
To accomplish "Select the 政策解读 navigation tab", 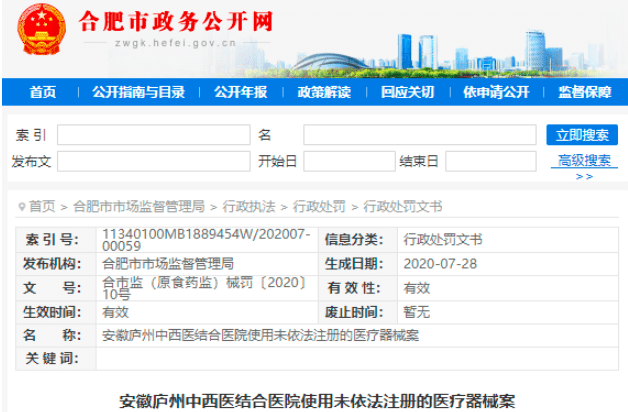I will pos(324,92).
